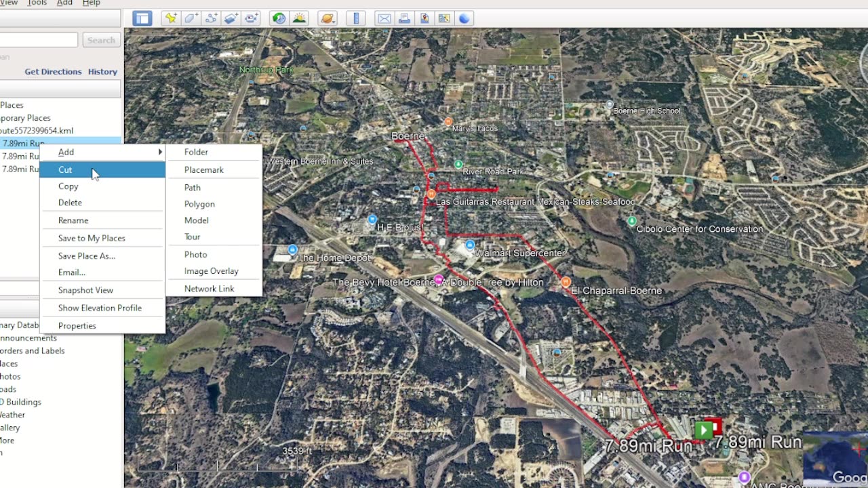Click the Mary's Tacos orange map marker
868x488 pixels.
pos(448,122)
